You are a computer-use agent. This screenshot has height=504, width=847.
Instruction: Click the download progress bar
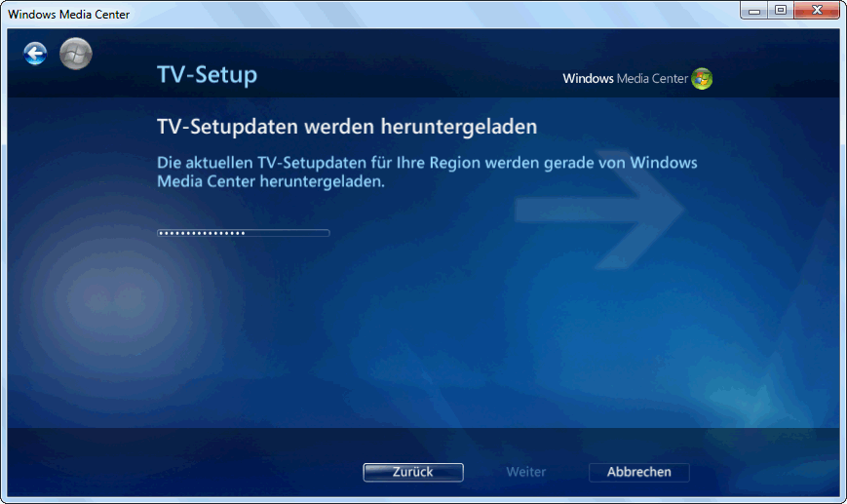tap(243, 233)
